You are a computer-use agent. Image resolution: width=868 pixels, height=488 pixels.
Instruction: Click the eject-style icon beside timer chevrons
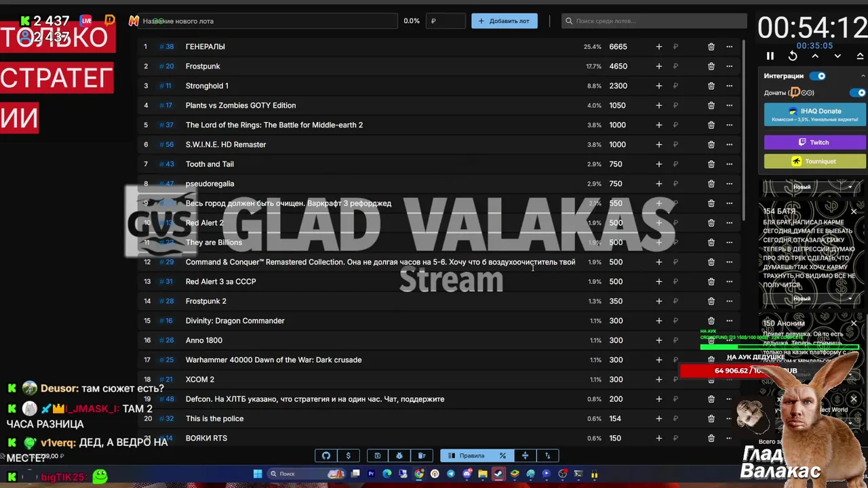860,56
